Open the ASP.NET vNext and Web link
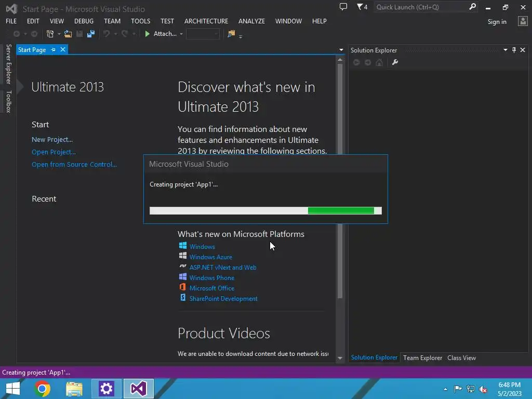The height and width of the screenshot is (399, 532). (x=223, y=268)
